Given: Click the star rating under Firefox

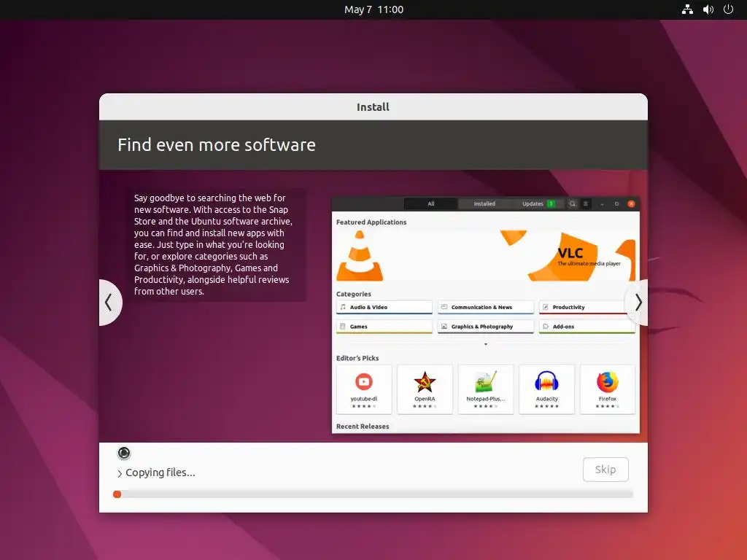Looking at the screenshot, I should click(x=608, y=406).
